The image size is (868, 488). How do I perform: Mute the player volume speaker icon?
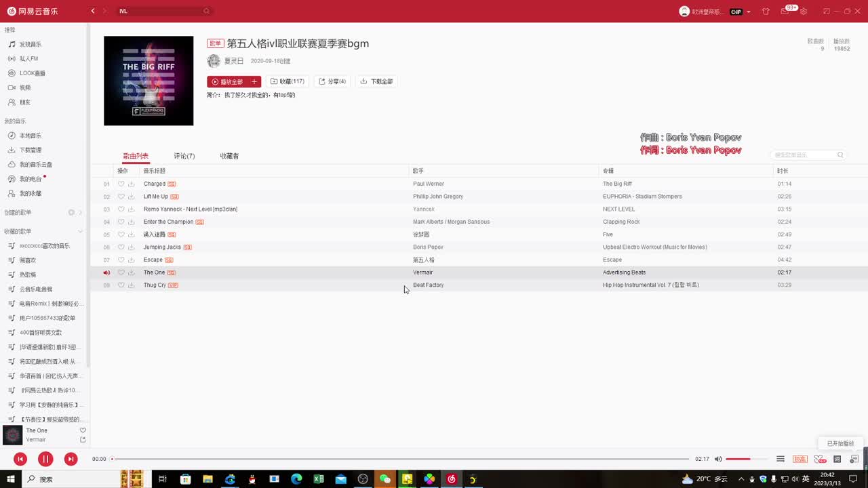(718, 459)
